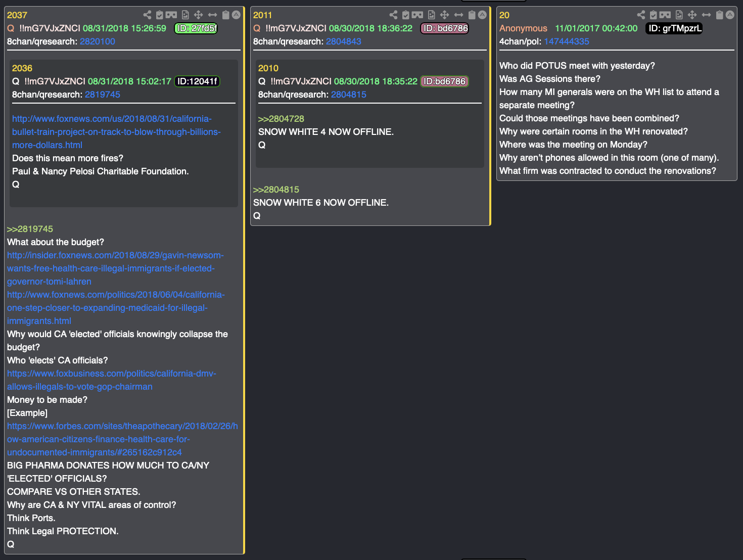743x560 pixels.
Task: Click VR goggles icon on post 2011
Action: click(417, 15)
